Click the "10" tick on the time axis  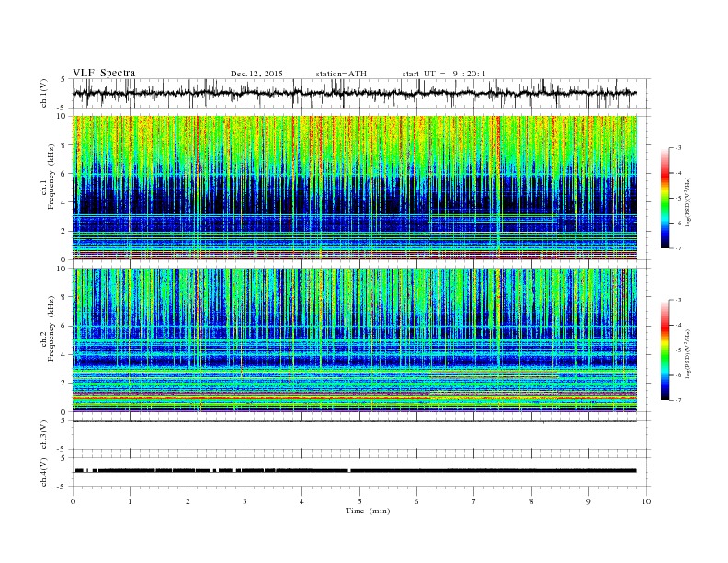[x=646, y=501]
